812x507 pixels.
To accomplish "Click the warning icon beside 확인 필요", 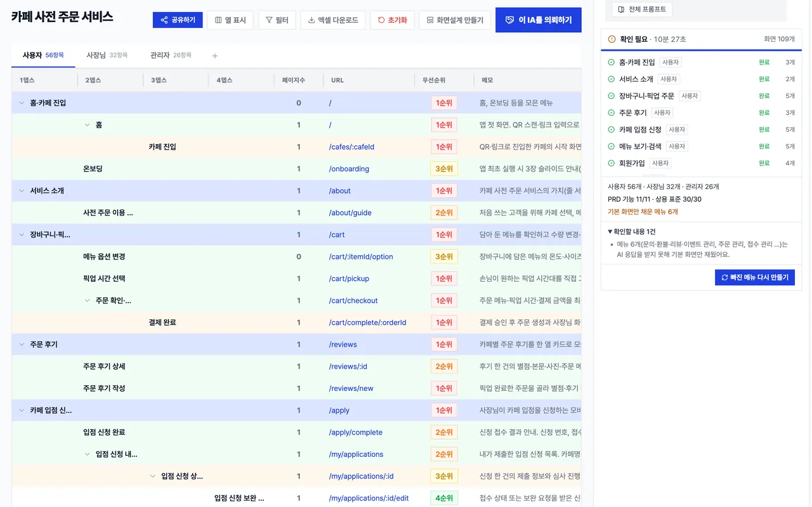I will click(612, 39).
